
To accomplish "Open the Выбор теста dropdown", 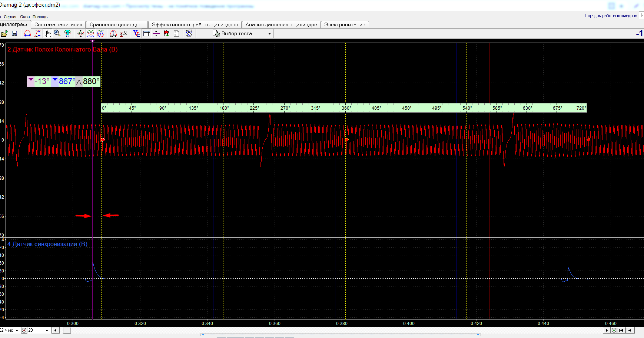I will [x=242, y=33].
